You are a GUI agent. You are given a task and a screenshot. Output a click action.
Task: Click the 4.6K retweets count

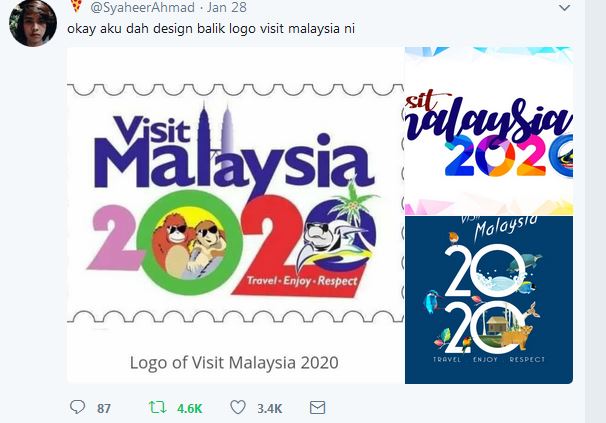pos(189,409)
